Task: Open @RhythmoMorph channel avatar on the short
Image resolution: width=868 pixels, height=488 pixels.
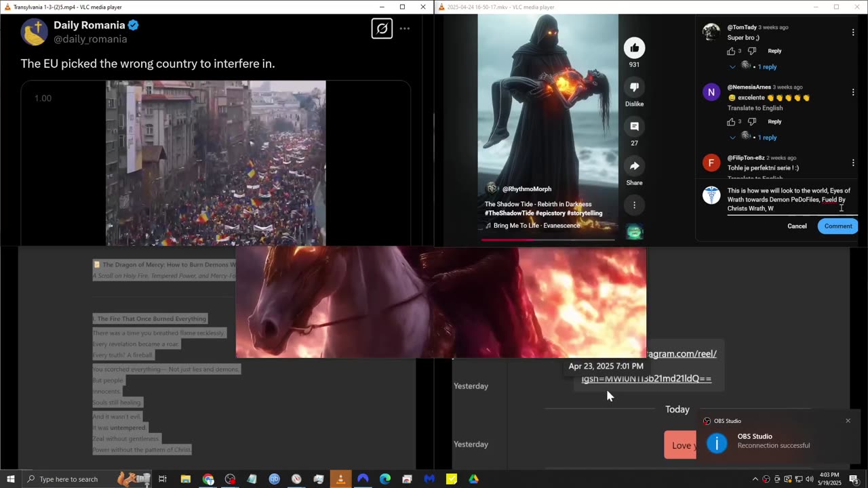Action: click(x=492, y=188)
